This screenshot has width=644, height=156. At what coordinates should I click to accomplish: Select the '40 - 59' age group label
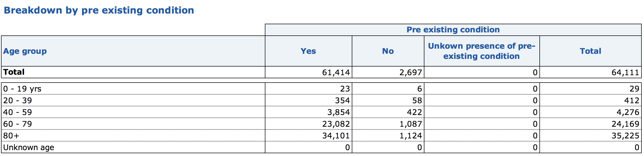point(18,112)
